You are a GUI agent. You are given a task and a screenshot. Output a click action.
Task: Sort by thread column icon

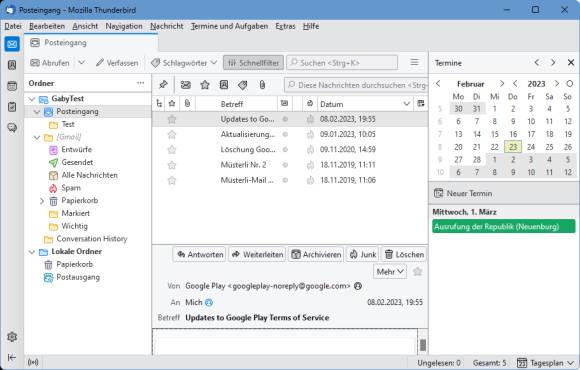[159, 104]
